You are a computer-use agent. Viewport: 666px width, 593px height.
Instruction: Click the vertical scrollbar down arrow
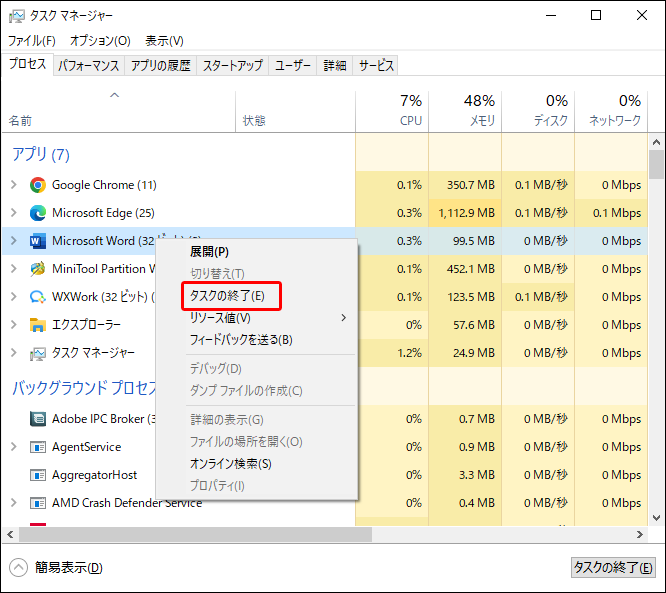[657, 518]
